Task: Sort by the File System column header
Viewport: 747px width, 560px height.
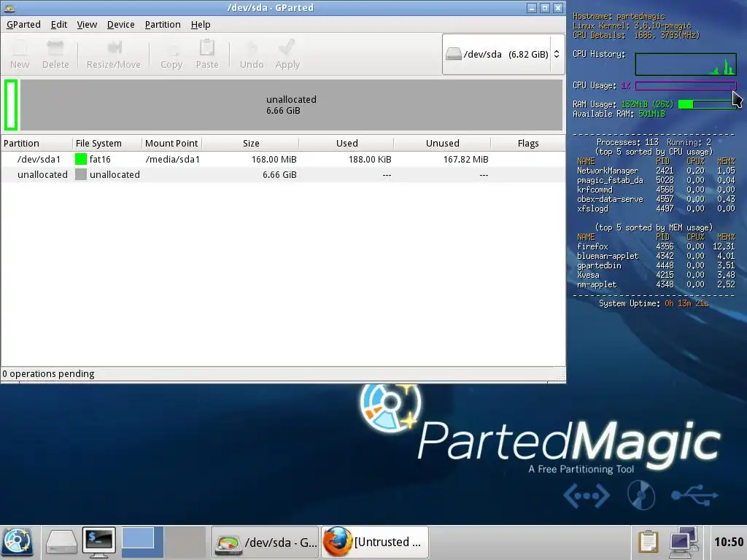Action: coord(107,144)
